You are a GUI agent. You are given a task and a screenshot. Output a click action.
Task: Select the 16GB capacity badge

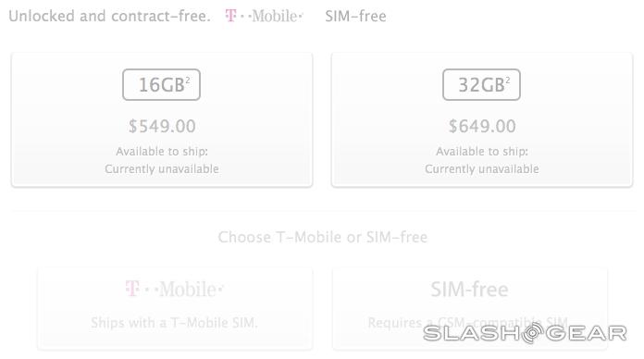click(161, 84)
